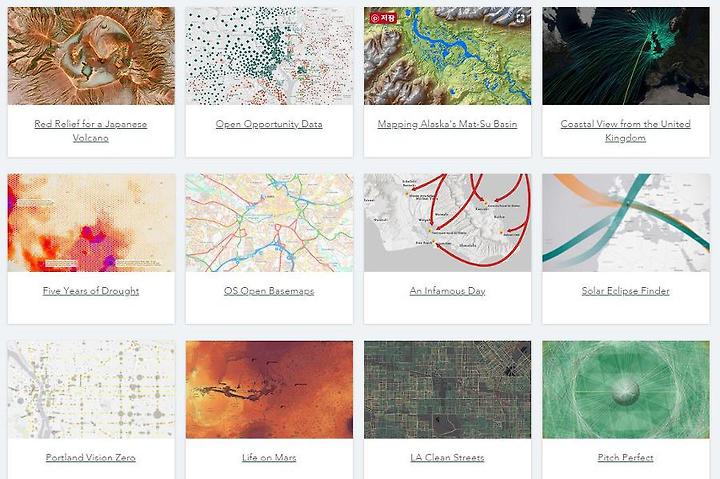Open the OS Open Basemaps link

pyautogui.click(x=269, y=291)
